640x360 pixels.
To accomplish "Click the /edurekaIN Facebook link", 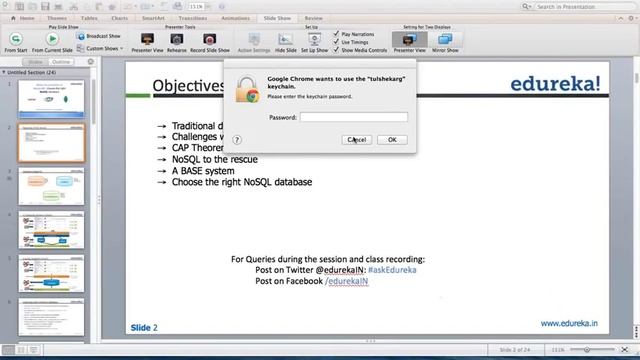I will [x=347, y=281].
